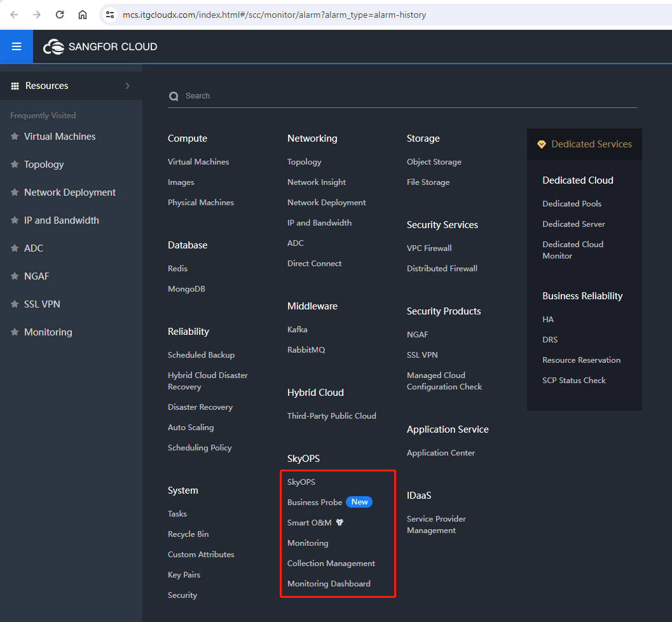The width and height of the screenshot is (672, 622).
Task: Click the search magnifier icon
Action: (173, 96)
